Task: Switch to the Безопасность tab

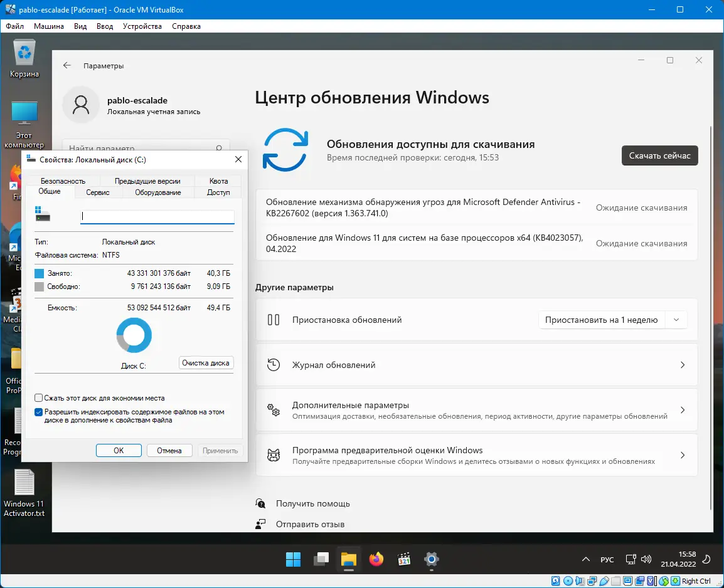Action: click(63, 181)
